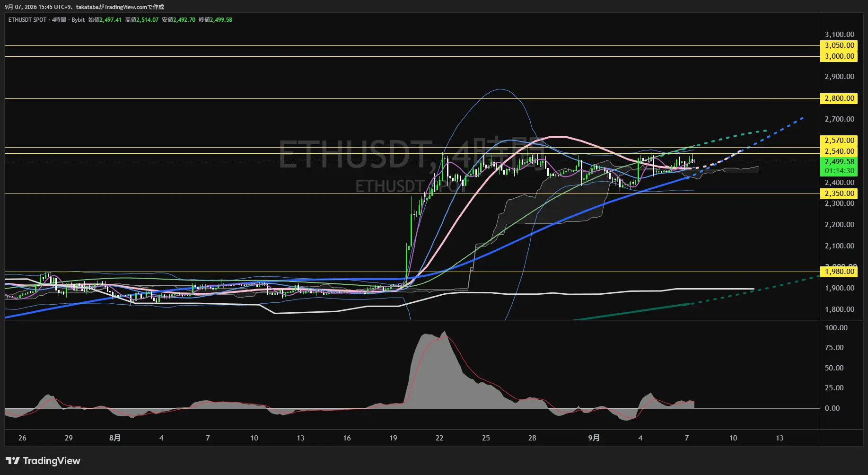Click the 2,200.00 price axis tick
868x475 pixels.
pyautogui.click(x=839, y=225)
